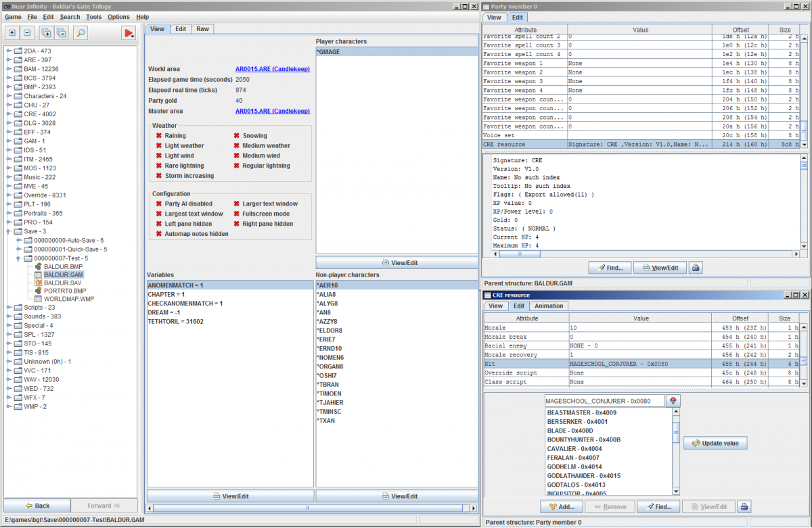Expand the WMP - 2 folder node
This screenshot has height=528, width=812.
pos(8,407)
